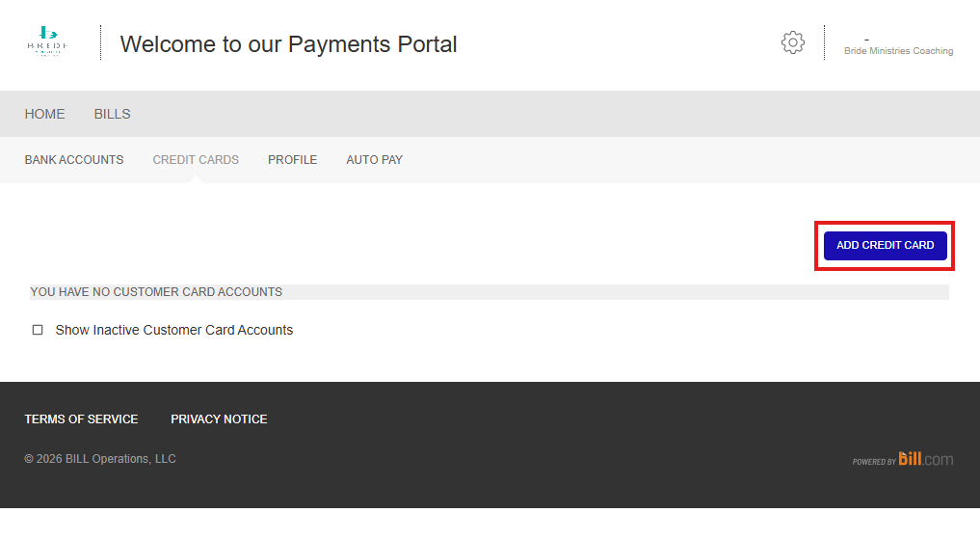
Task: Click the 'POWERED BY' footer text
Action: click(873, 462)
